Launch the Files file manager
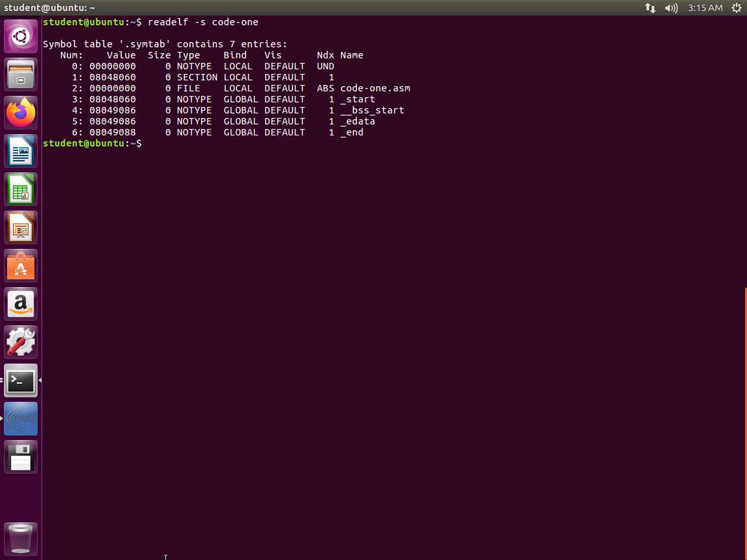 pos(21,75)
